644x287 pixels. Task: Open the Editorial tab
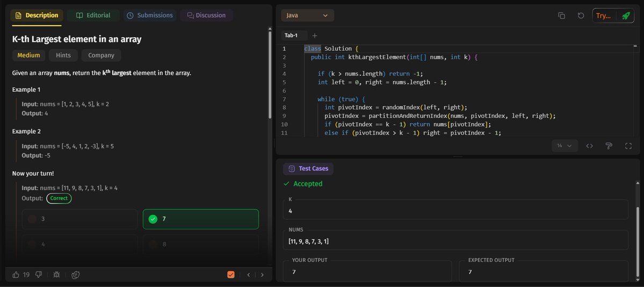pyautogui.click(x=93, y=16)
